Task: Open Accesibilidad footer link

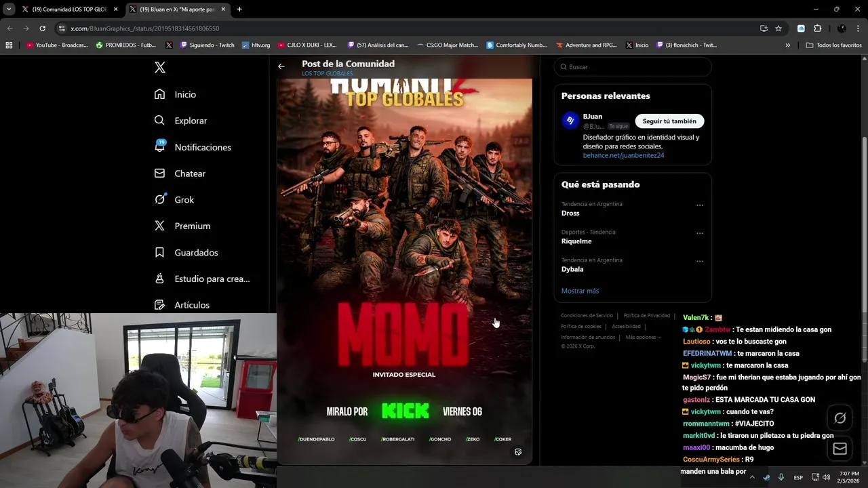Action: [626, 326]
